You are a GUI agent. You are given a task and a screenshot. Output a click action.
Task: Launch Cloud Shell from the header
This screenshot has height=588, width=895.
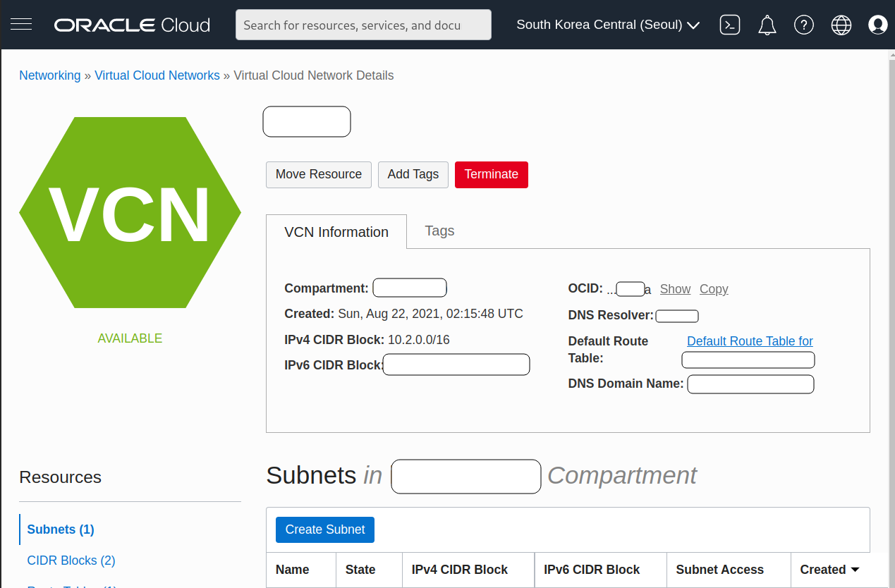[x=729, y=25]
